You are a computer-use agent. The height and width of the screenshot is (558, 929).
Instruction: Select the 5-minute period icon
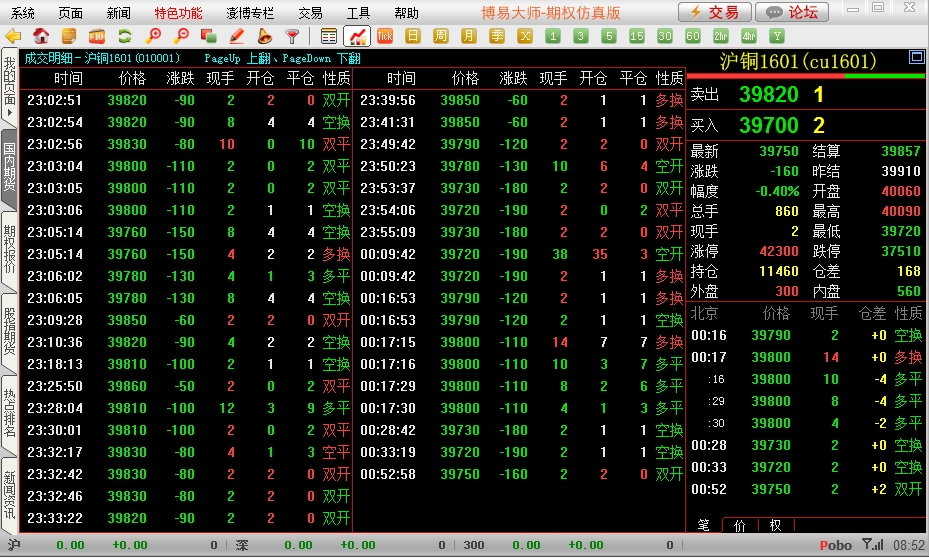tap(608, 36)
